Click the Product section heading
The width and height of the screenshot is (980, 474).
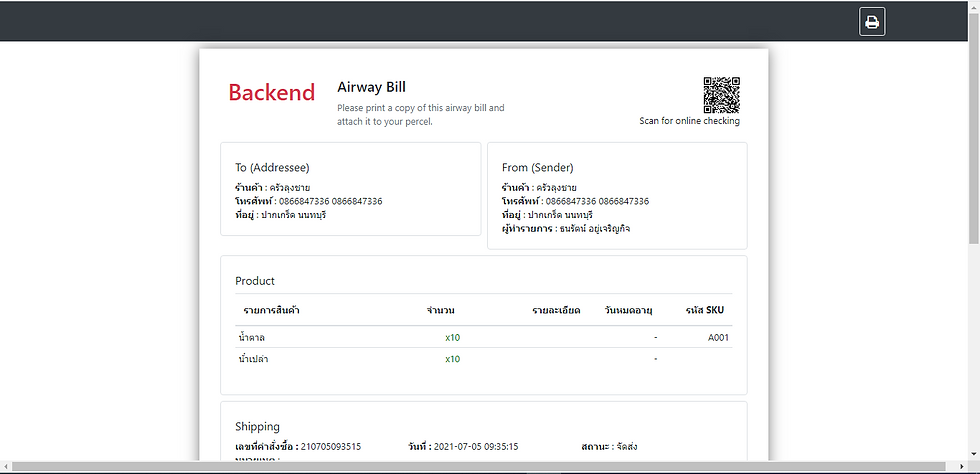(x=254, y=281)
